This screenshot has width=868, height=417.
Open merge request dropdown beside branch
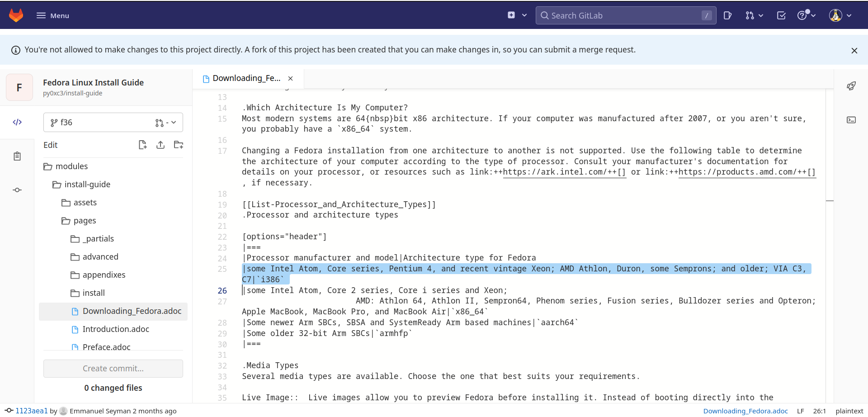(165, 123)
